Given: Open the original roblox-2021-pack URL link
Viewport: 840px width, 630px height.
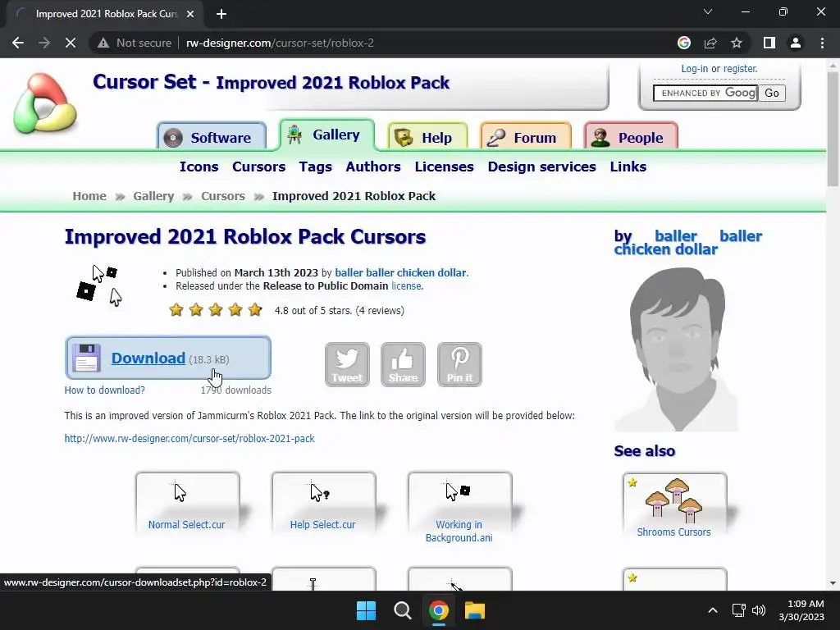Looking at the screenshot, I should point(189,438).
